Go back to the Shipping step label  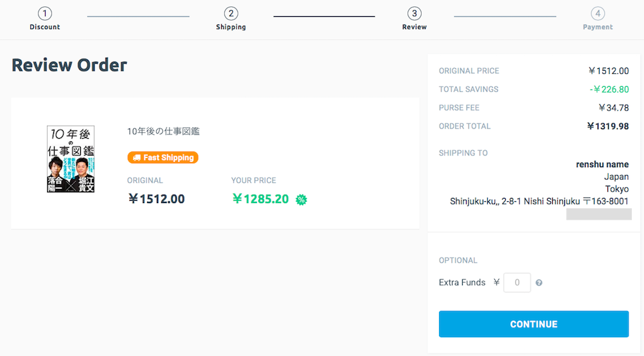tap(231, 27)
